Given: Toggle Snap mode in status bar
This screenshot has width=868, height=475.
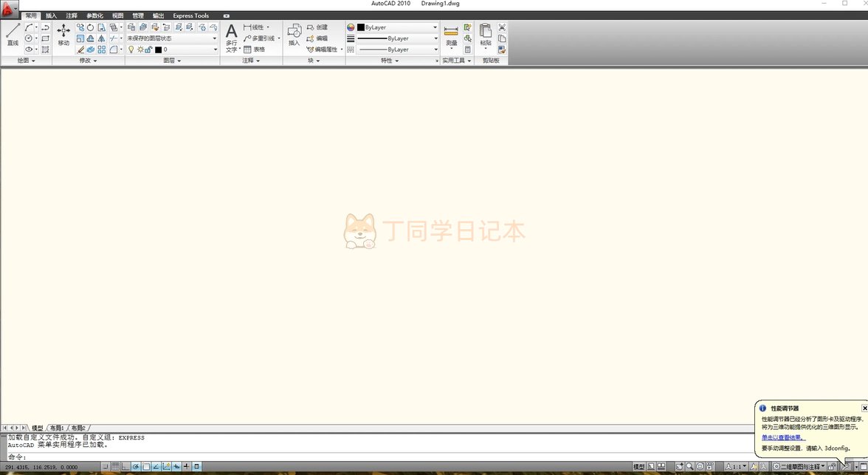Looking at the screenshot, I should tap(105, 467).
